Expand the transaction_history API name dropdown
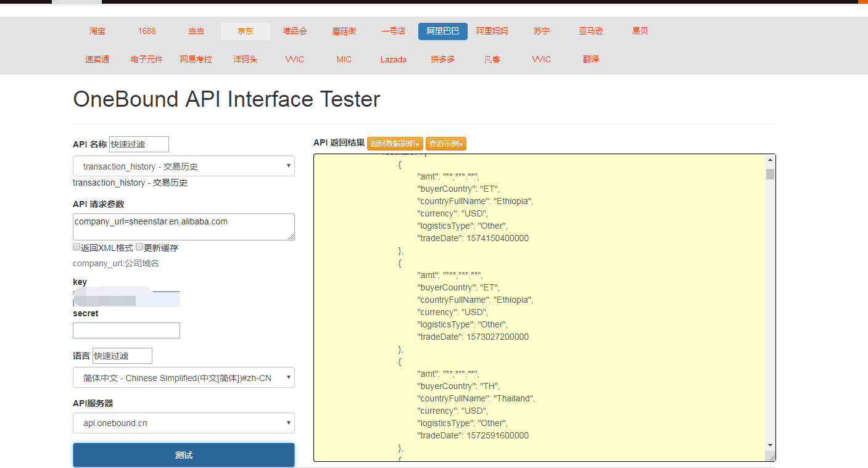Screen dimensions: 868x468 click(184, 166)
